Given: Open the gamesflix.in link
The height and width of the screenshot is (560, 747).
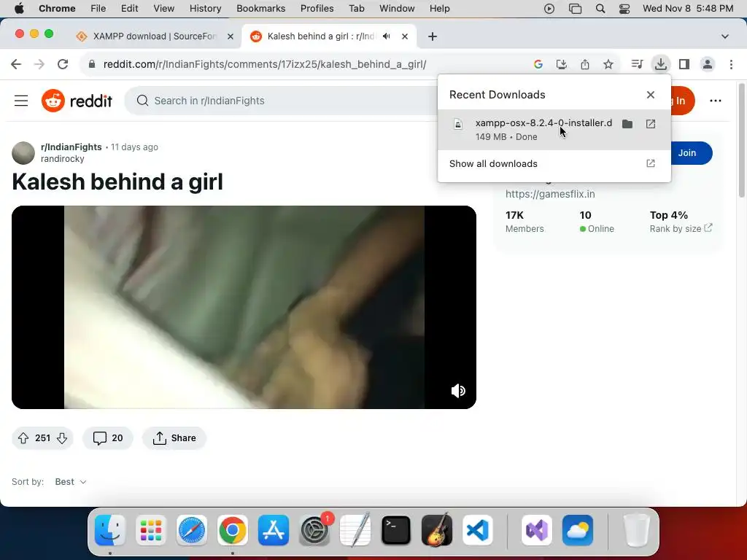Looking at the screenshot, I should [x=550, y=194].
